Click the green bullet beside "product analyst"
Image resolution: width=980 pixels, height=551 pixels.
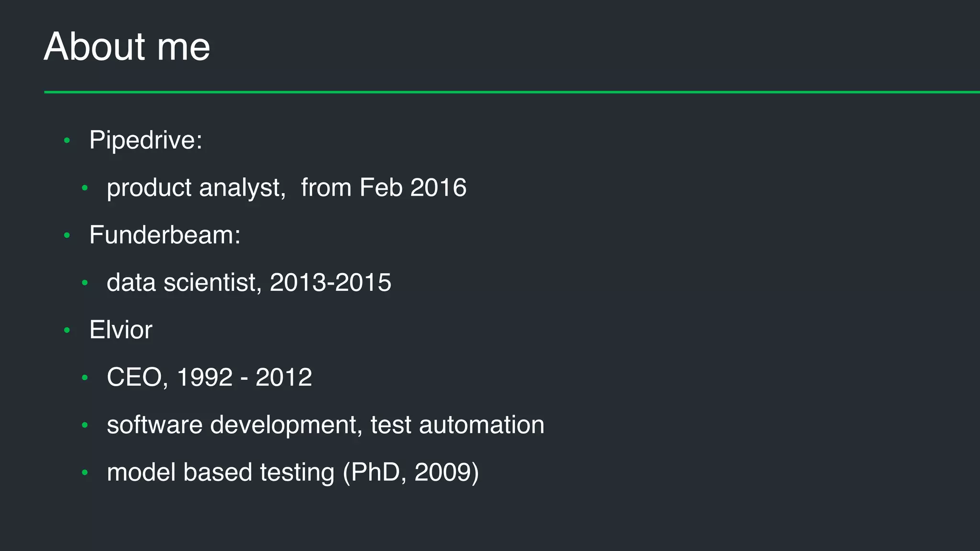tap(85, 188)
